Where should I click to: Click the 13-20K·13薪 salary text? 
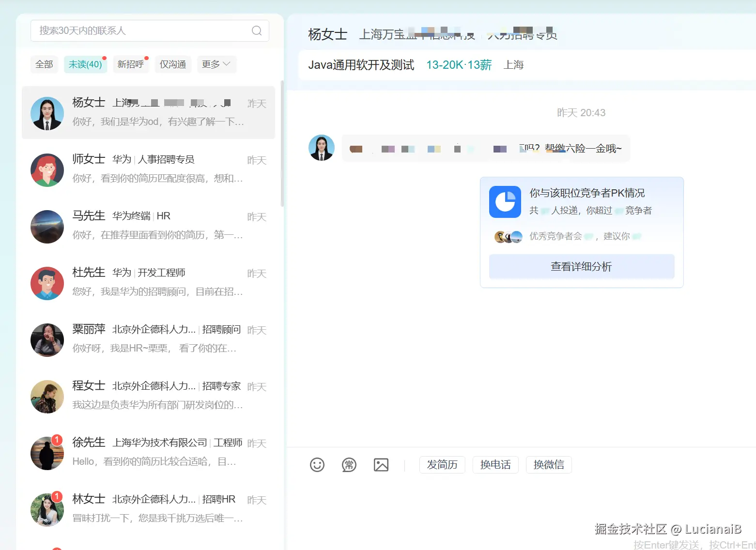click(x=459, y=65)
